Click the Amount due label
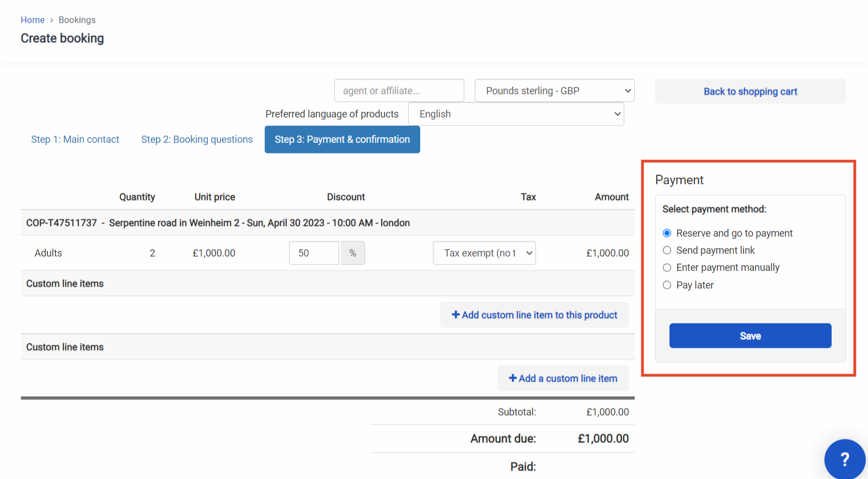 point(503,439)
